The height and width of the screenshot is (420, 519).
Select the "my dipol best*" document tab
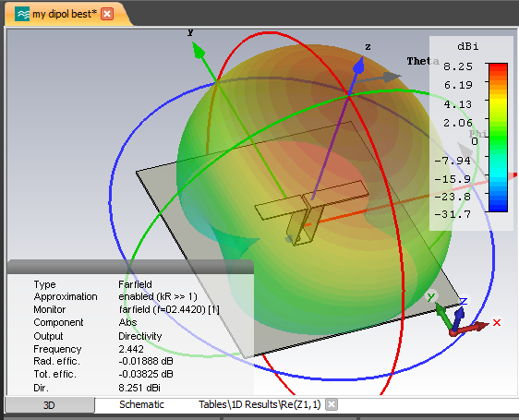(66, 14)
